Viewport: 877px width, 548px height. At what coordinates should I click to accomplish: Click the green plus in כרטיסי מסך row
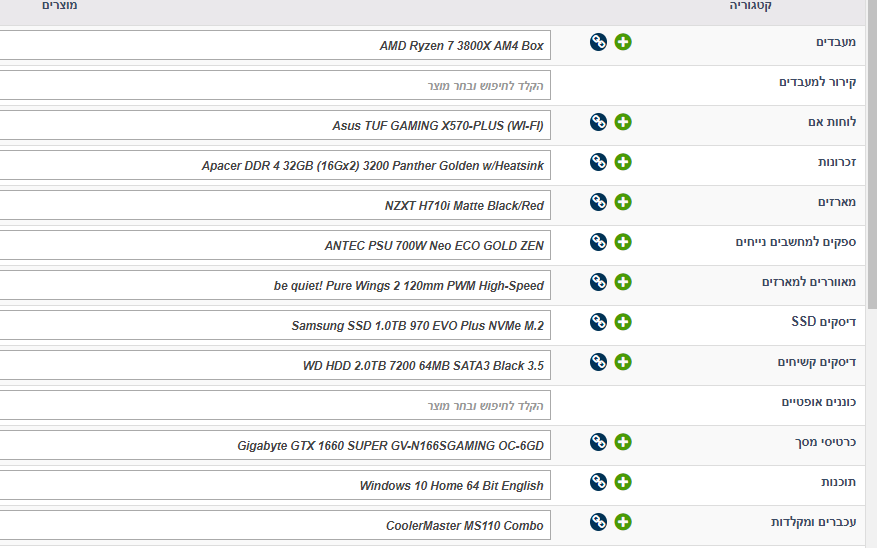point(623,442)
